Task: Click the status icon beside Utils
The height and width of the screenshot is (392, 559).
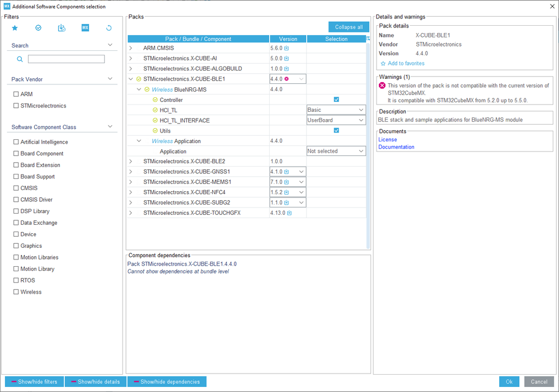Action: coord(155,131)
